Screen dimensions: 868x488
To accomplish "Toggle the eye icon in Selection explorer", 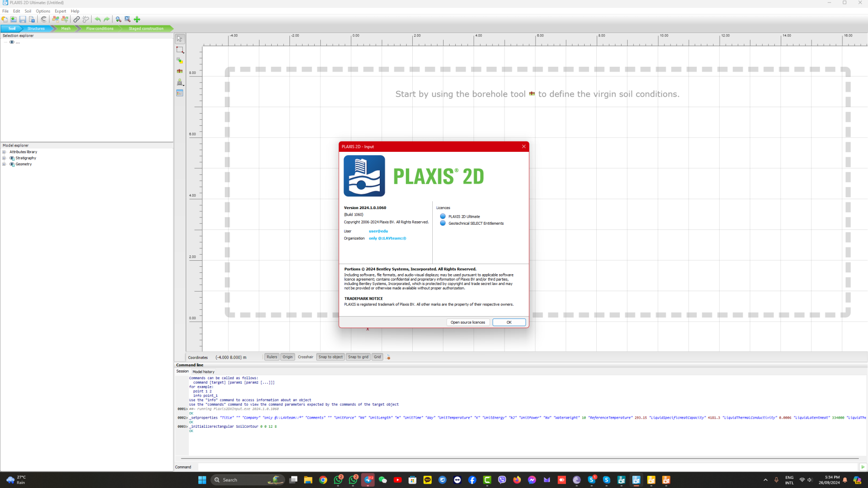I will coord(12,42).
